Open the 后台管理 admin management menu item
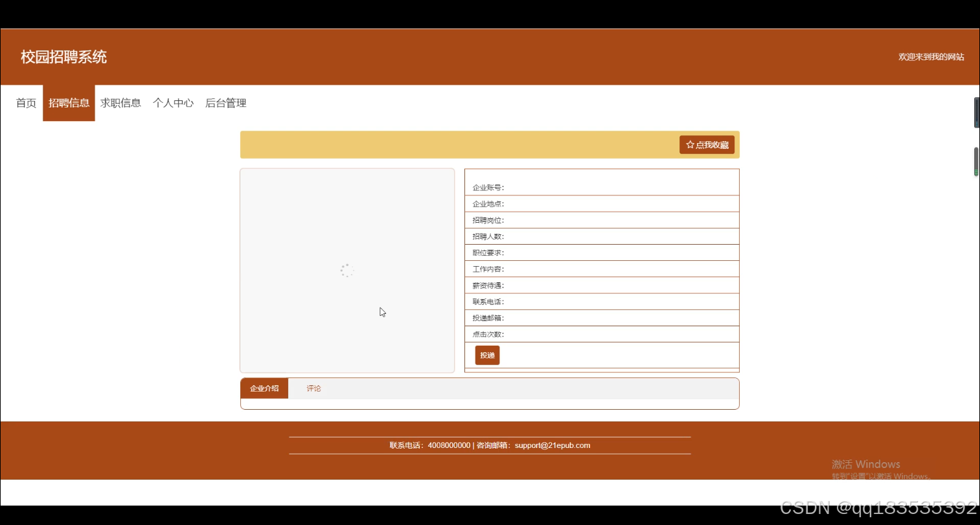 point(225,102)
